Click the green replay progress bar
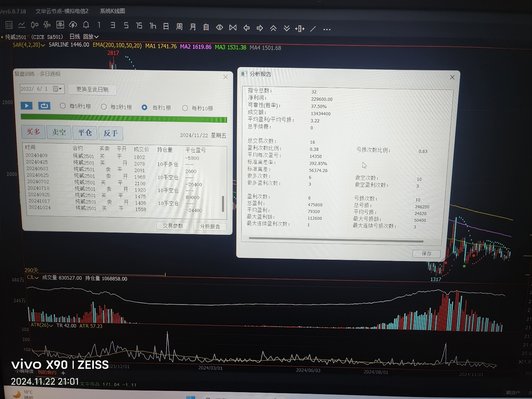Viewport: 532px width, 399px height. coord(124,118)
